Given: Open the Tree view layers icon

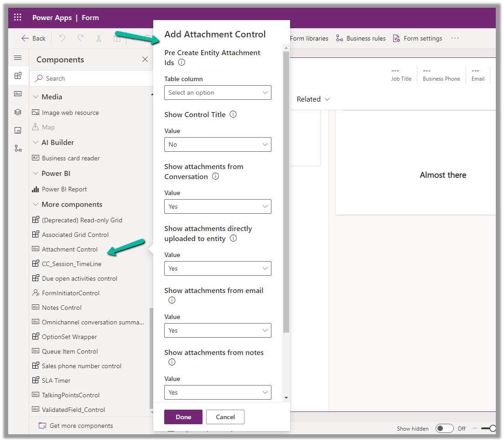Looking at the screenshot, I should point(18,112).
